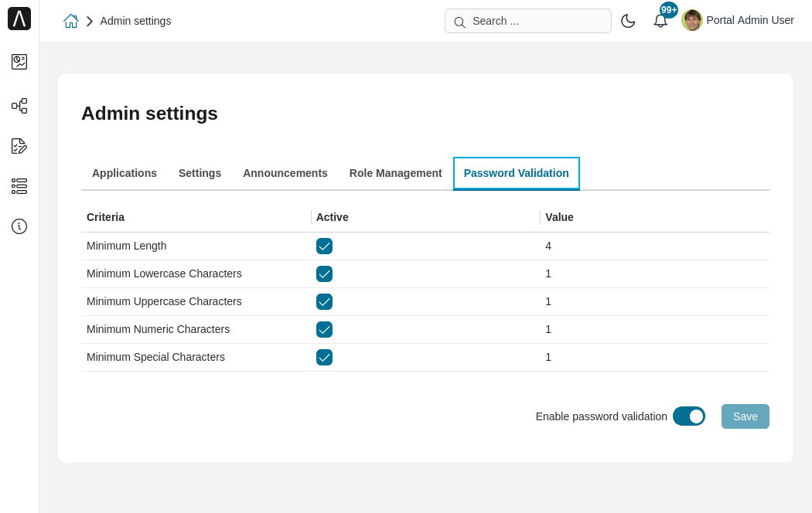Click the Value column header
This screenshot has height=513, width=812.
(x=559, y=217)
